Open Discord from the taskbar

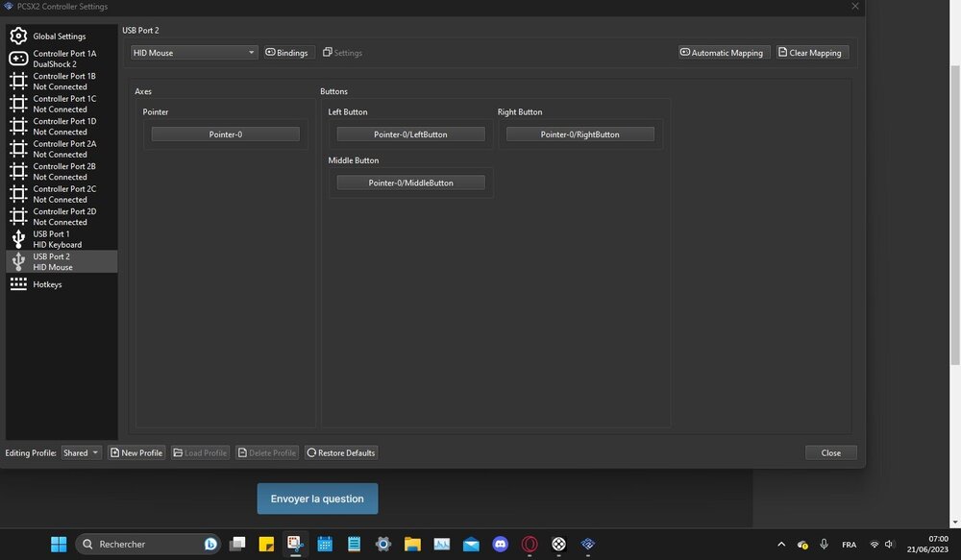pyautogui.click(x=500, y=544)
